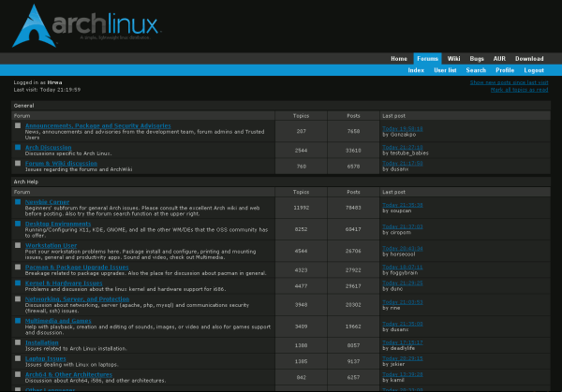Image resolution: width=562 pixels, height=392 pixels.
Task: Click the Workstation User status icon
Action: coord(18,245)
